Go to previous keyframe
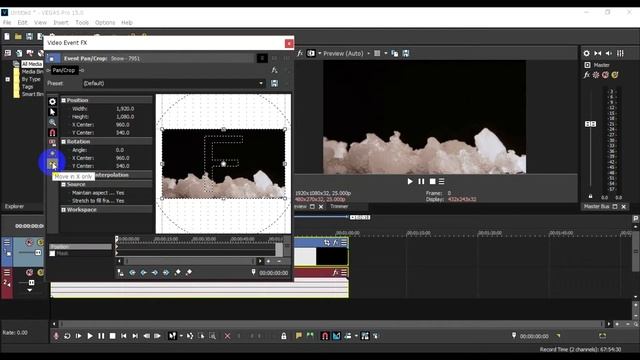Screen dimensions: 640x360 point(144,272)
